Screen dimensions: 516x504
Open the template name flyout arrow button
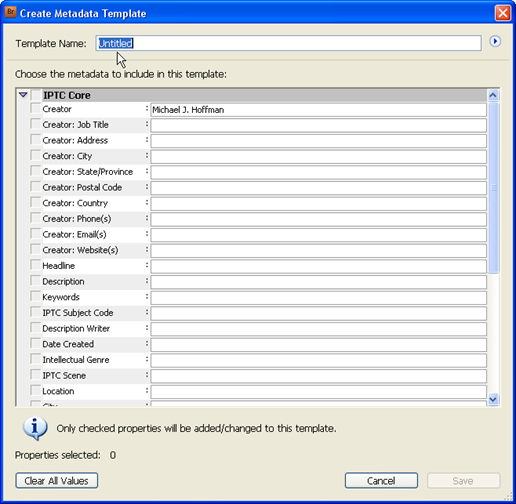click(x=495, y=41)
